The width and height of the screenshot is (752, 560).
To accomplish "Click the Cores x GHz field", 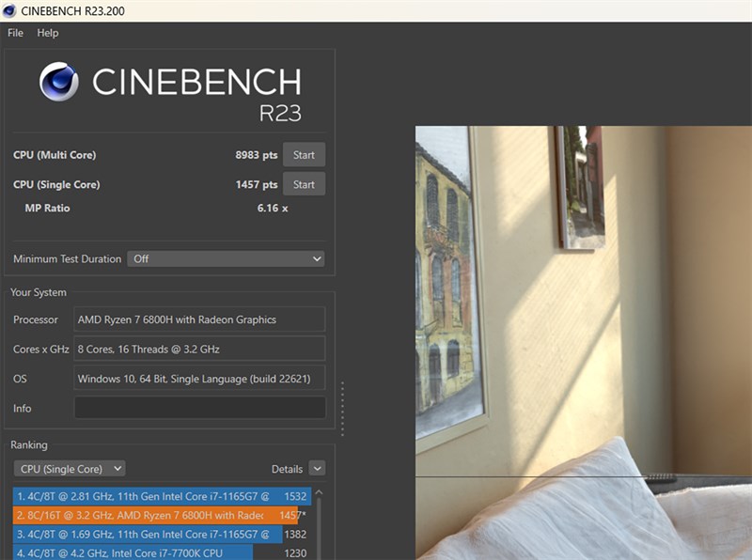I will pyautogui.click(x=199, y=349).
